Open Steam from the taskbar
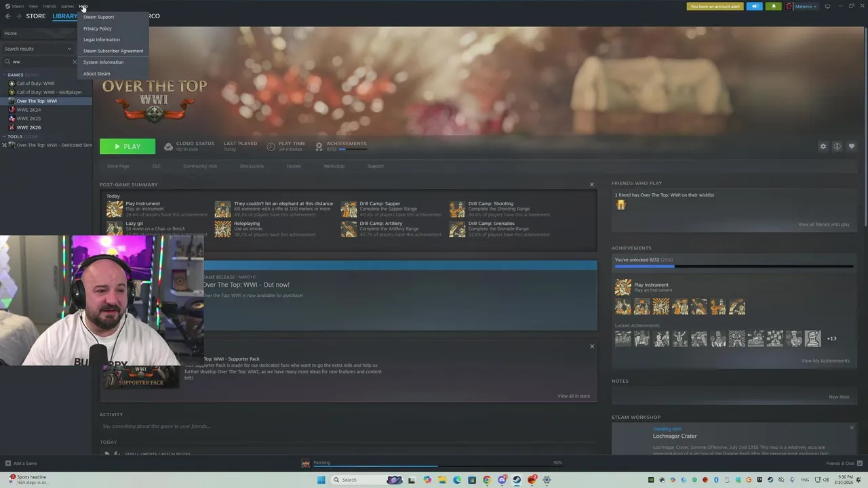This screenshot has width=868, height=488. pyautogui.click(x=517, y=480)
